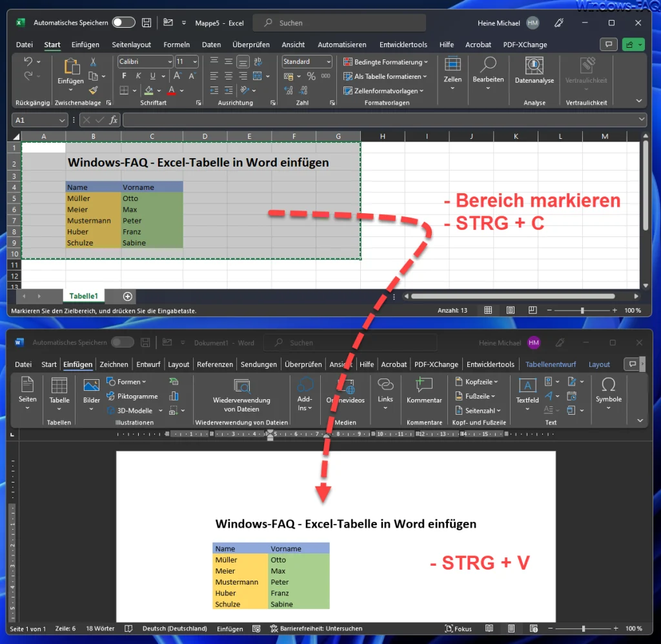The width and height of the screenshot is (661, 644).
Task: Click Formen shapes button in Word
Action: (x=127, y=382)
